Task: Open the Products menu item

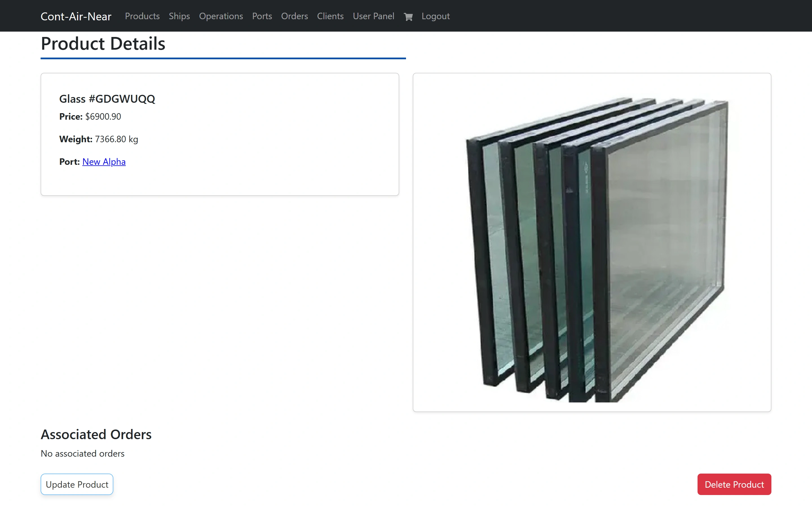Action: [142, 16]
